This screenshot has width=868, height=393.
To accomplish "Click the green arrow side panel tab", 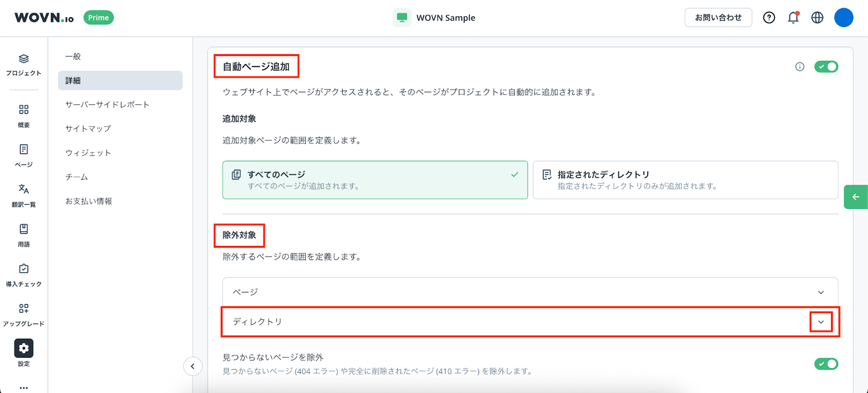I will point(856,197).
